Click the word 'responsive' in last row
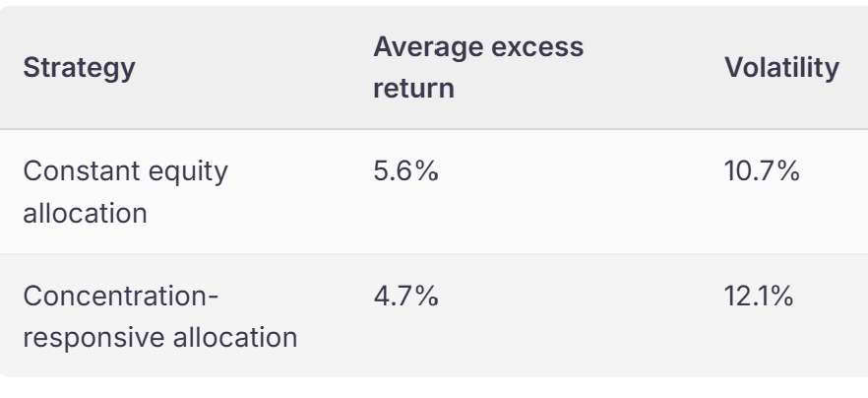 click(x=93, y=338)
